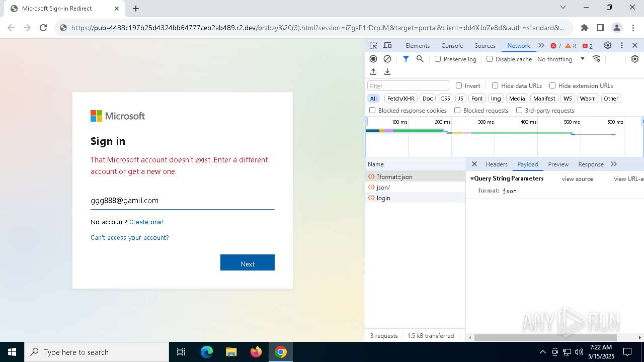View site information icon in address bar
The image size is (644, 362).
63,28
